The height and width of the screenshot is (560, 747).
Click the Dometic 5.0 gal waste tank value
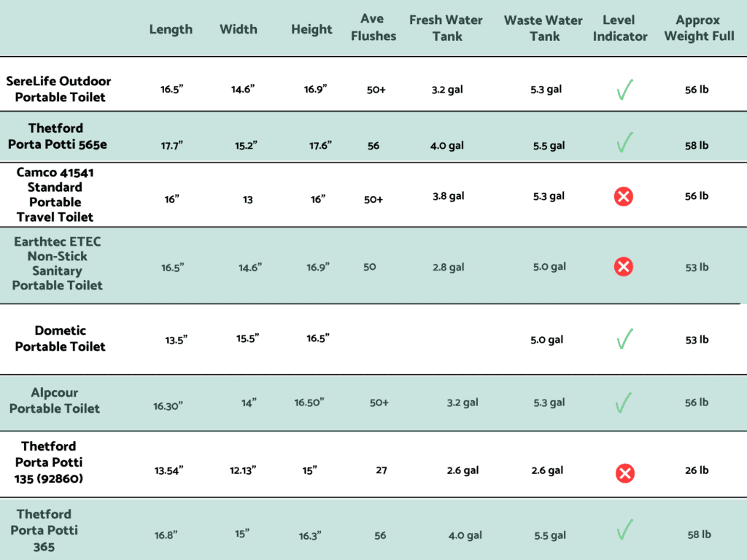(547, 340)
